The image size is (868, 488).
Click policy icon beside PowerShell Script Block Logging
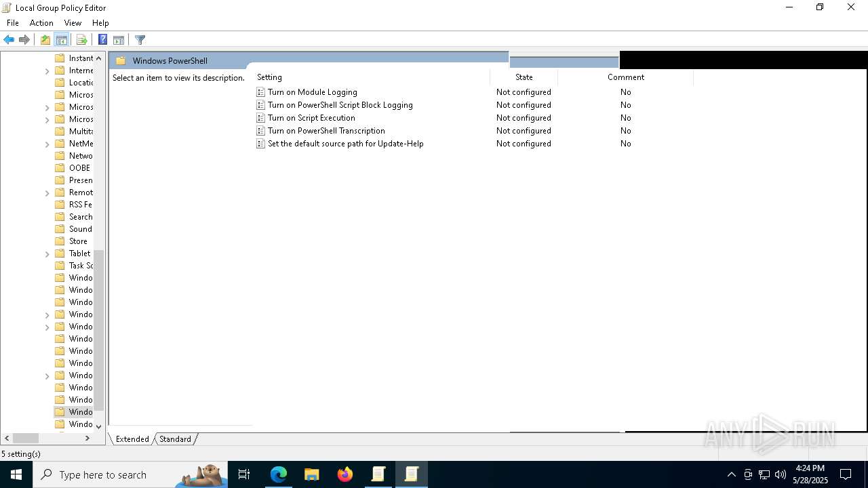pos(260,105)
